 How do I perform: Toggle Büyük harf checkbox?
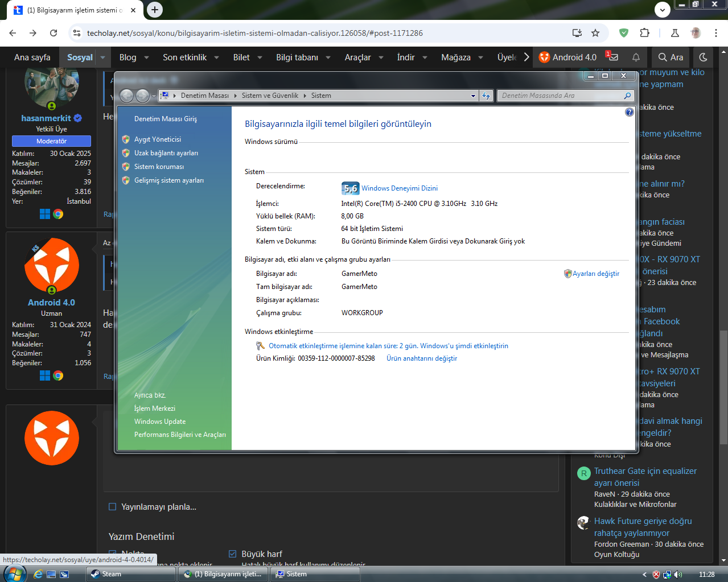(232, 554)
